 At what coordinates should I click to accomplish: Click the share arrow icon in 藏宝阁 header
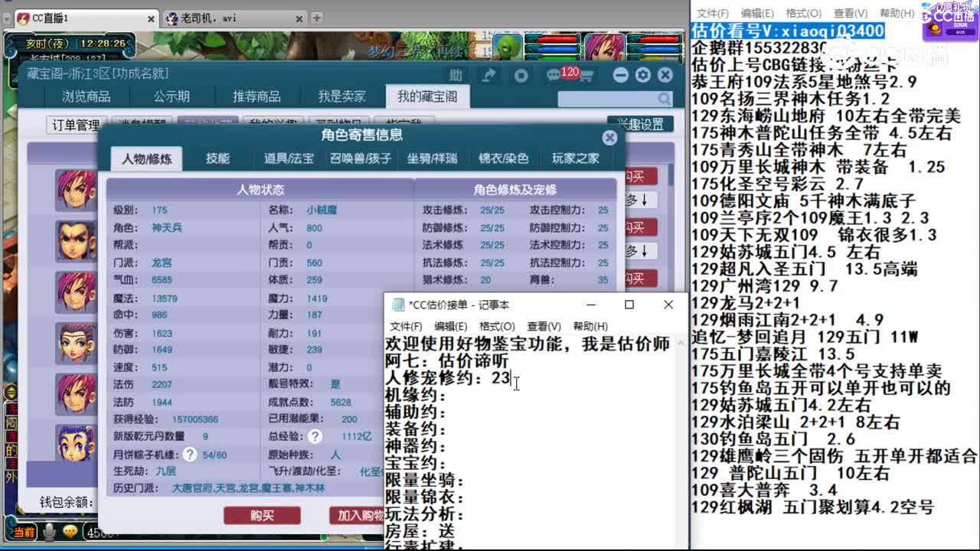tap(488, 75)
